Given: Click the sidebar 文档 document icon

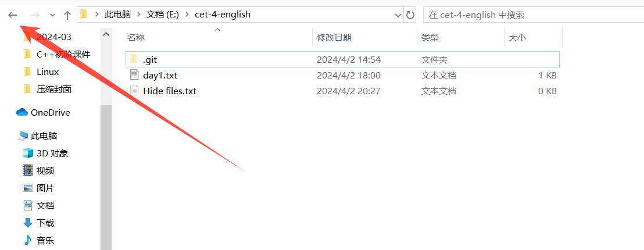Looking at the screenshot, I should [27, 205].
